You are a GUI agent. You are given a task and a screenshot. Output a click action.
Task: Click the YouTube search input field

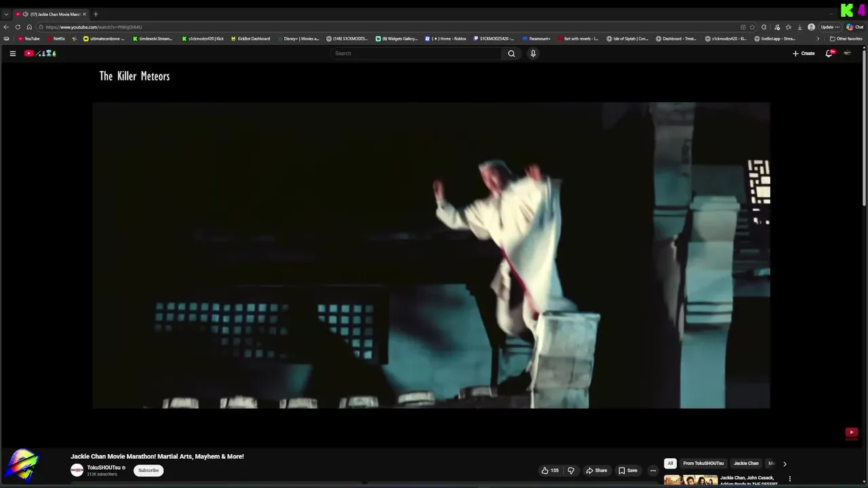(416, 54)
